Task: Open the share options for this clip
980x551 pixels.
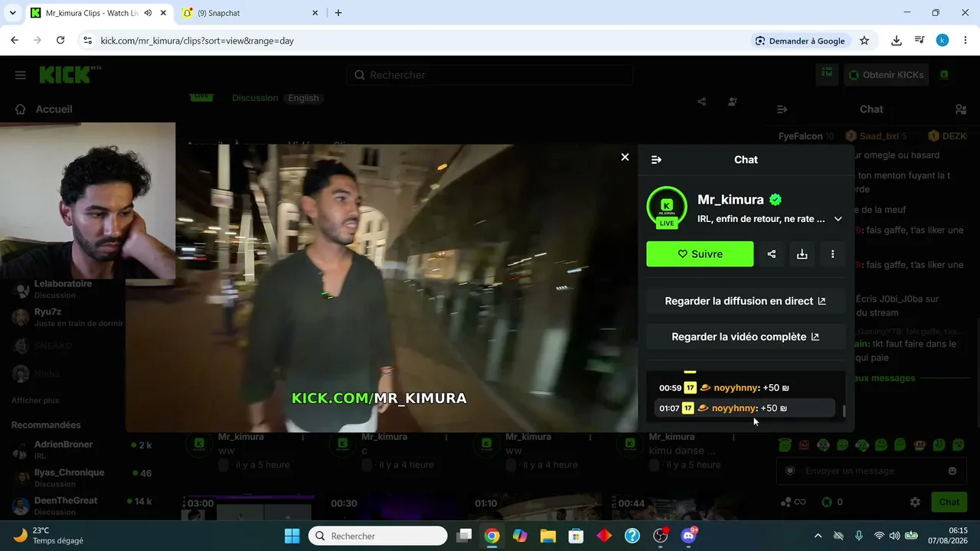Action: (x=772, y=254)
